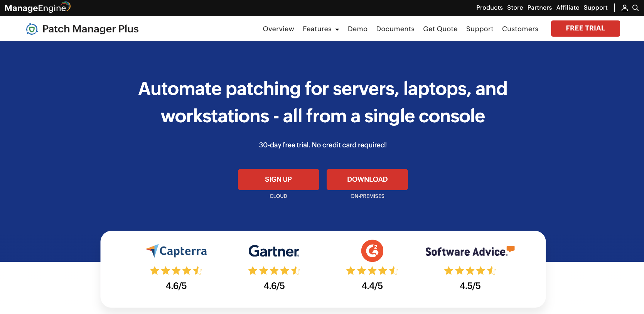Open Support in the top black bar
The image size is (644, 314).
(x=595, y=8)
